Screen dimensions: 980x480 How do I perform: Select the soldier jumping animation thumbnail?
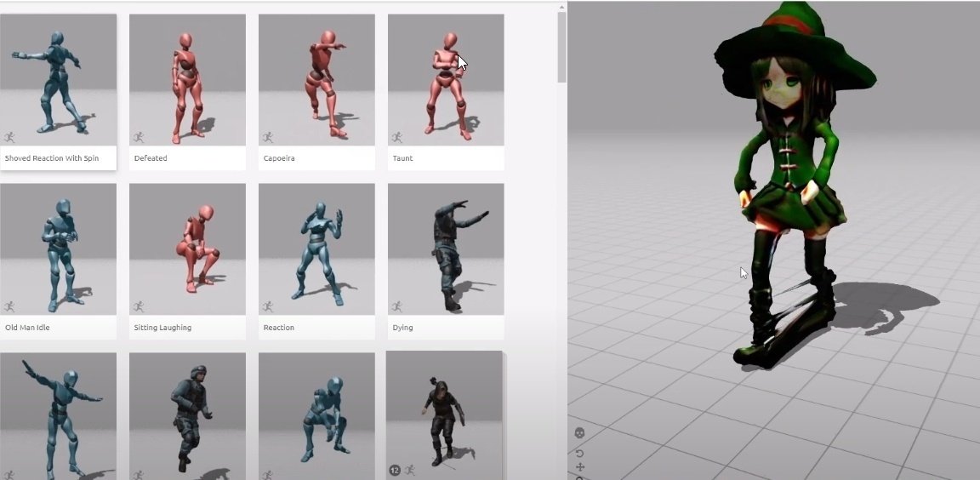coord(187,416)
